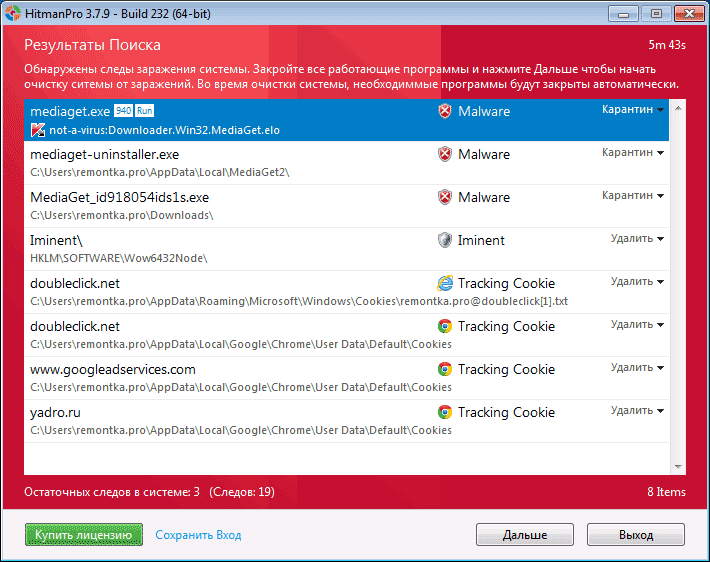Select the mediaget-uninstaller.exe entry

[346, 163]
